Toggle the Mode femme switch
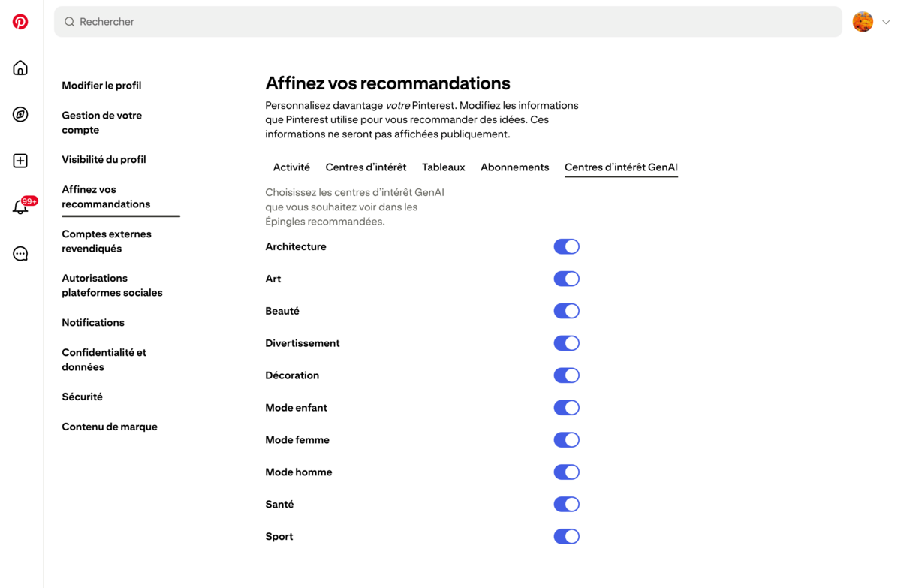The height and width of the screenshot is (588, 901). pos(566,440)
